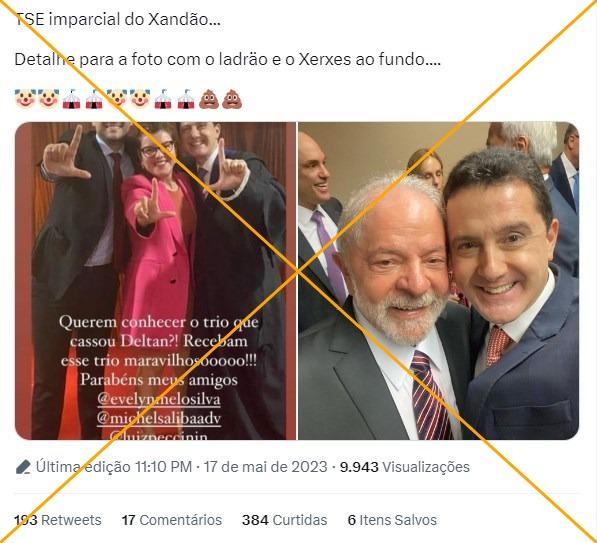Viewport: 597px width, 543px height.
Task: Tap the partially visible @luizpeccinin mention
Action: click(x=159, y=436)
